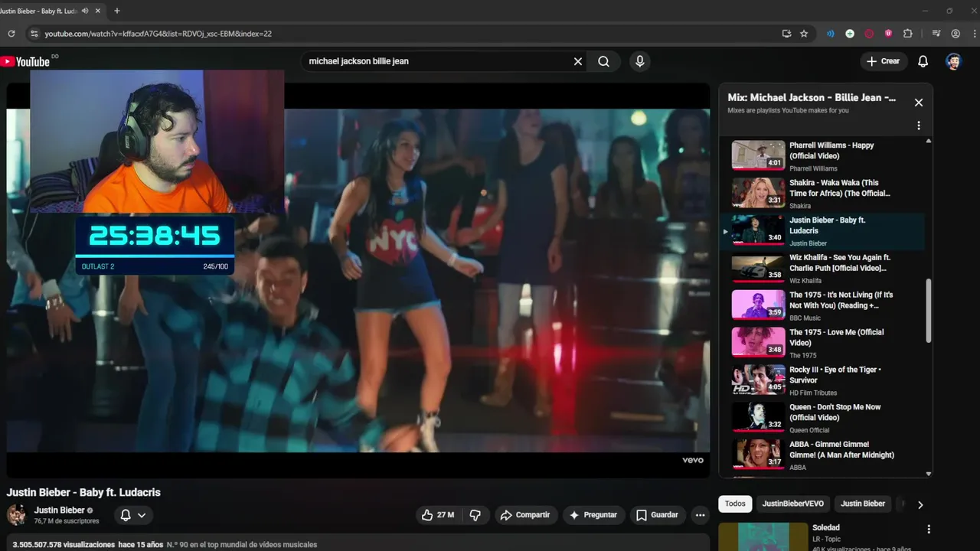Open the green plus extension
The height and width of the screenshot is (551, 980).
[850, 34]
